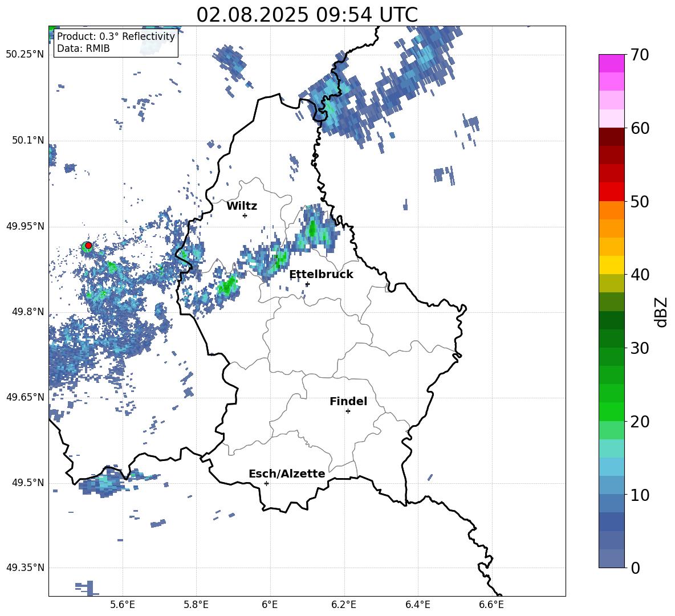Click the Findel city label
The image size is (675, 616).
coord(348,401)
